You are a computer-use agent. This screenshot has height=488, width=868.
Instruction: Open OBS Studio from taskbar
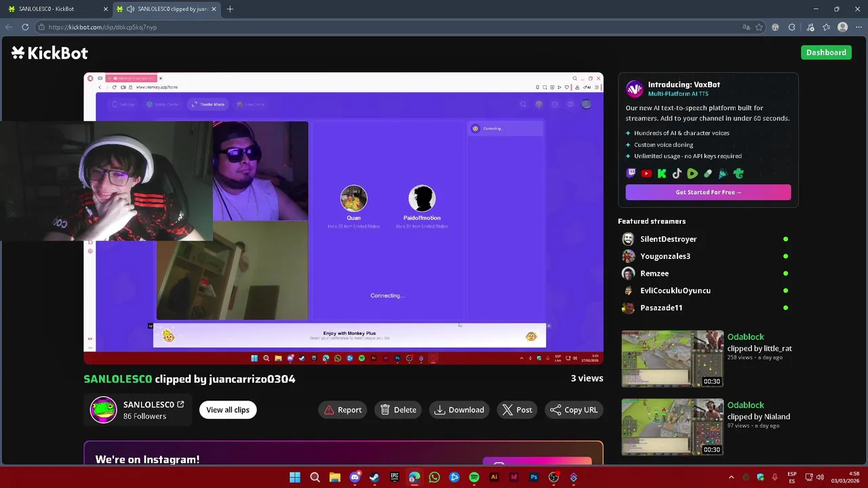pyautogui.click(x=553, y=477)
